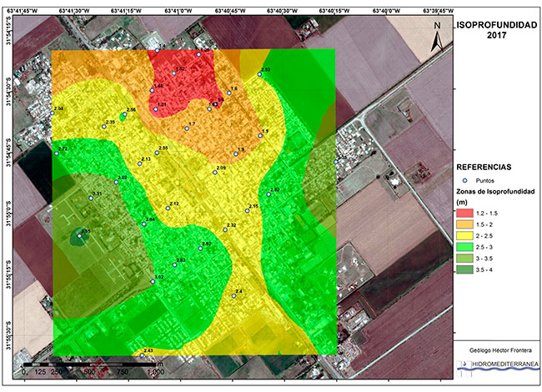Select the point marker labeled 1.7
Viewport: 542px width, 392px height.
click(187, 128)
